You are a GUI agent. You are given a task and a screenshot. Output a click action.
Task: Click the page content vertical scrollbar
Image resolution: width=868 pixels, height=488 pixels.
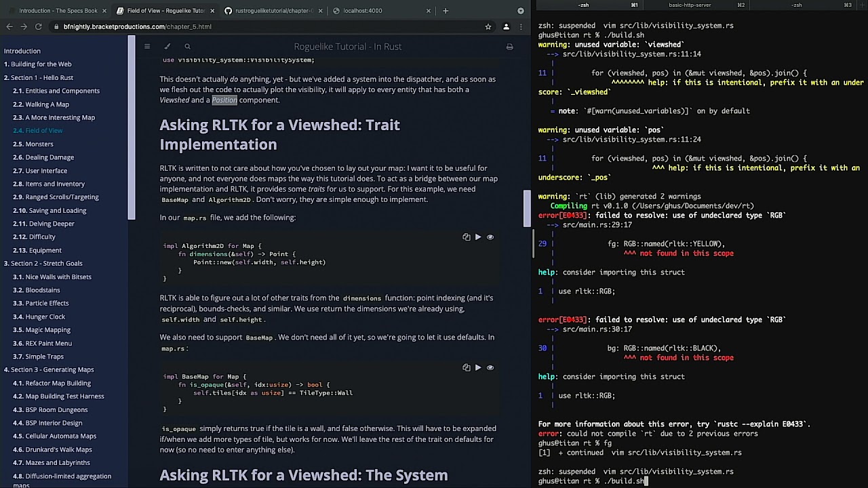coord(528,209)
